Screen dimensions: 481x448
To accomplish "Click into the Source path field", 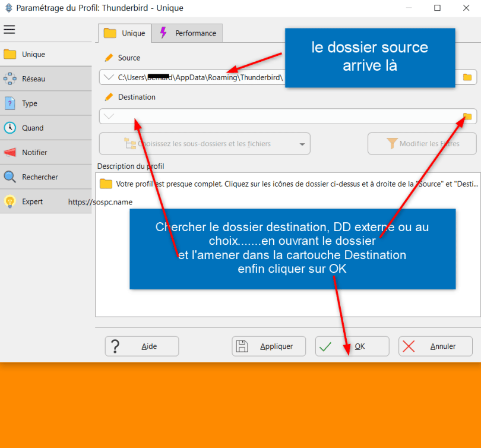I will tap(288, 77).
